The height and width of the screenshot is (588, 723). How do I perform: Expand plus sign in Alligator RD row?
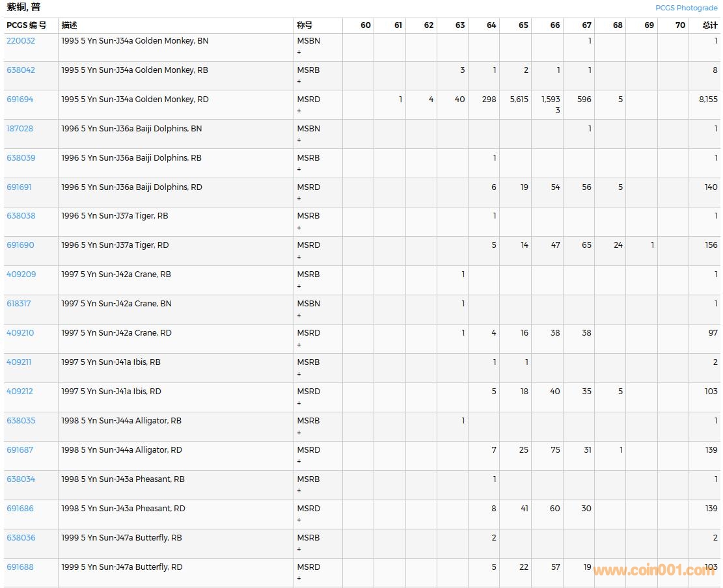point(299,462)
